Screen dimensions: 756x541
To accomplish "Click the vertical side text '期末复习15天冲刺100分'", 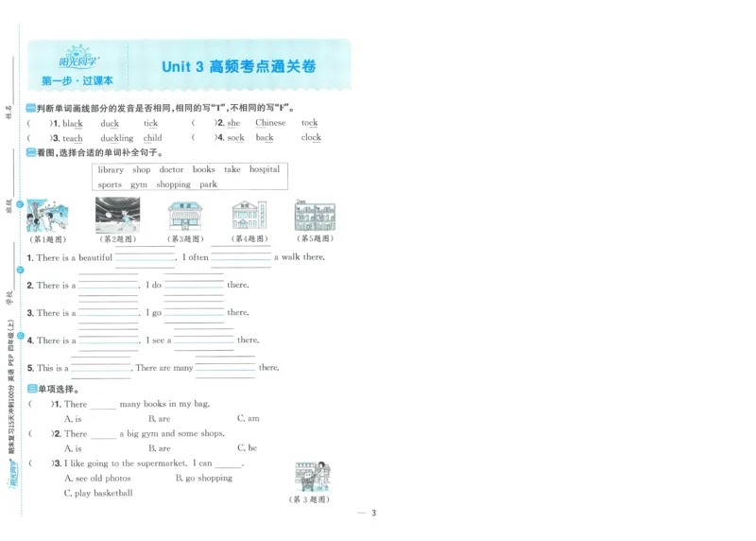I will tap(11, 419).
